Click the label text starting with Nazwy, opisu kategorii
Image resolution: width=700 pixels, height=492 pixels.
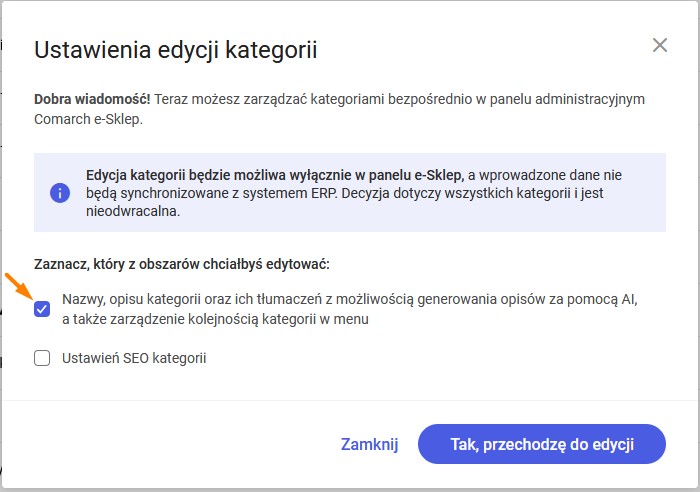(350, 309)
